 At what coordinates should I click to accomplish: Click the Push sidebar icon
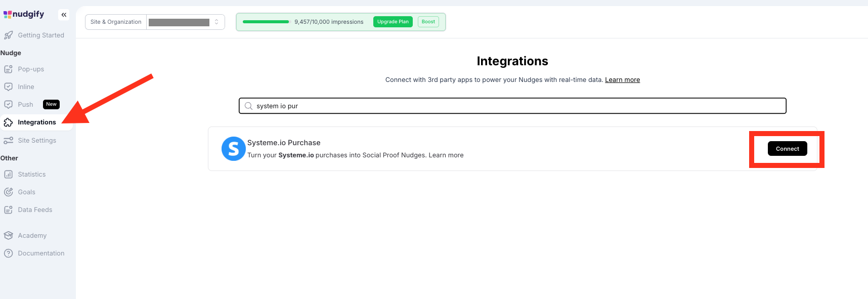[x=9, y=105]
